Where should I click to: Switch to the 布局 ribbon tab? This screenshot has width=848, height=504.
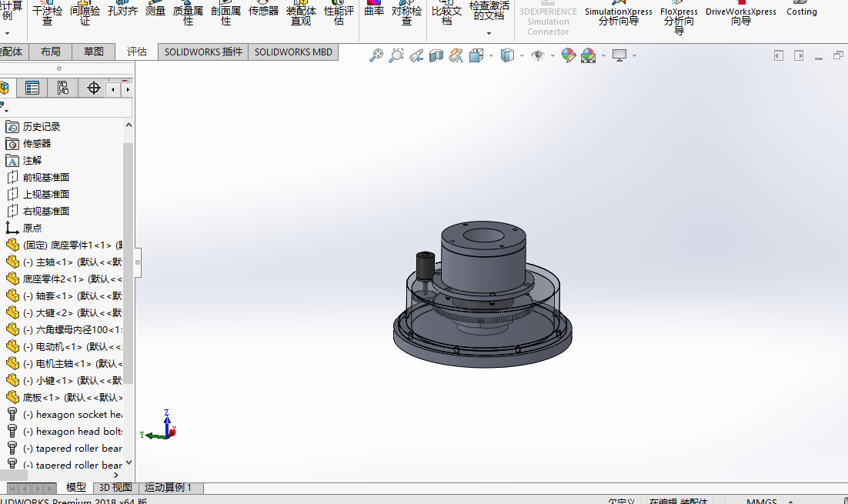pyautogui.click(x=50, y=52)
